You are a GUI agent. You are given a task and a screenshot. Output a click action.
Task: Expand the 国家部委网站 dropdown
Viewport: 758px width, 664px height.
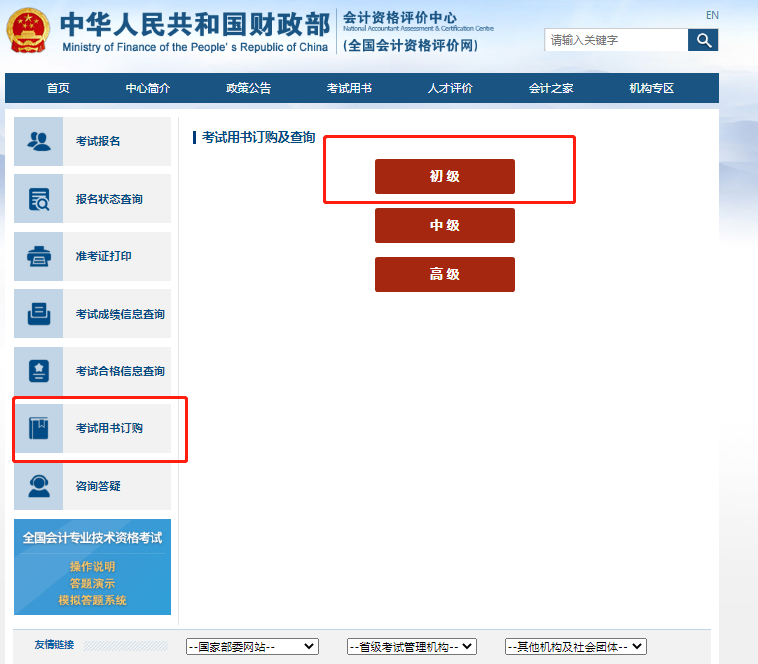(252, 647)
